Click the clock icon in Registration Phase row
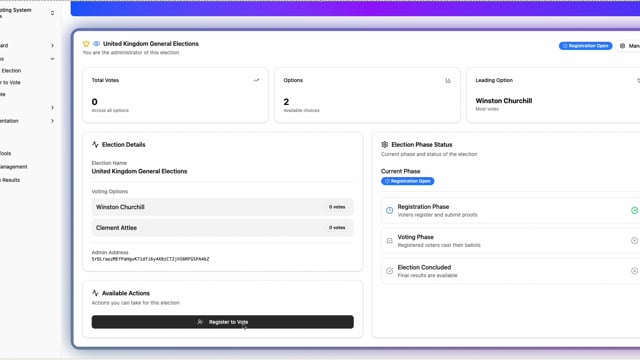Image resolution: width=640 pixels, height=360 pixels. 389,210
